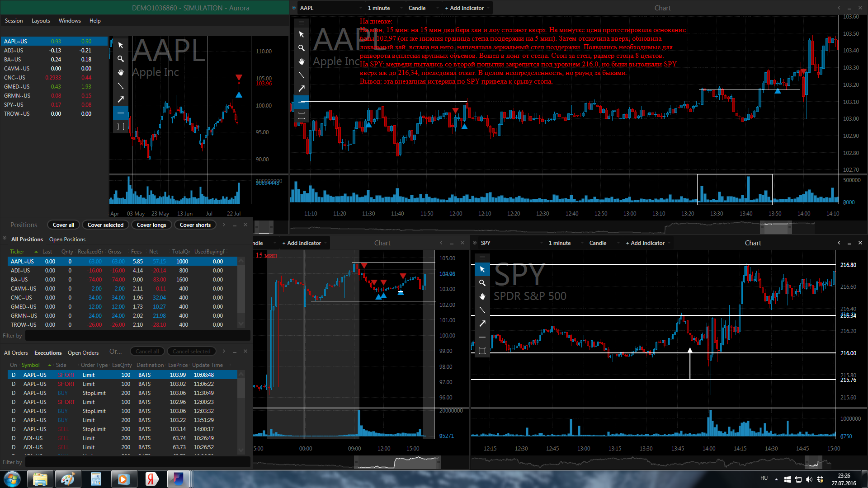Click Positions table vertical scrollbar
The width and height of the screenshot is (868, 488).
pyautogui.click(x=241, y=292)
